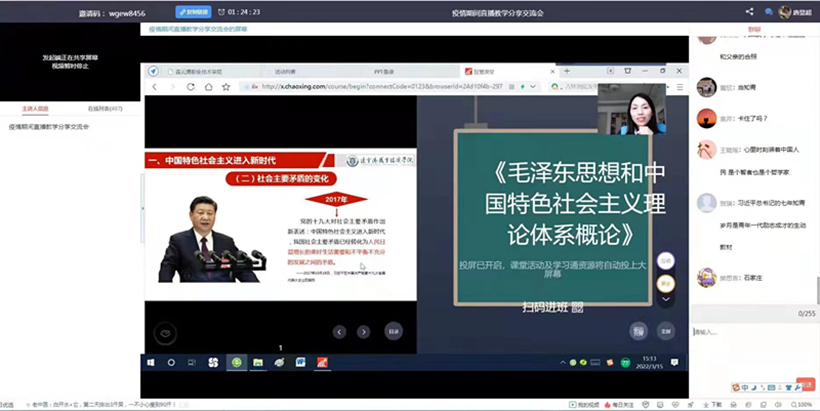Click browser back arrow in shared screen
Image resolution: width=820 pixels, height=411 pixels.
[154, 87]
